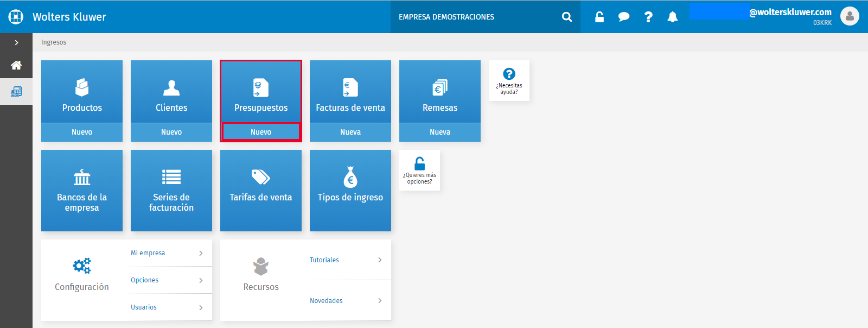Screen dimensions: 868x328
Task: Click the wolterskluwer.com account email
Action: click(x=790, y=12)
